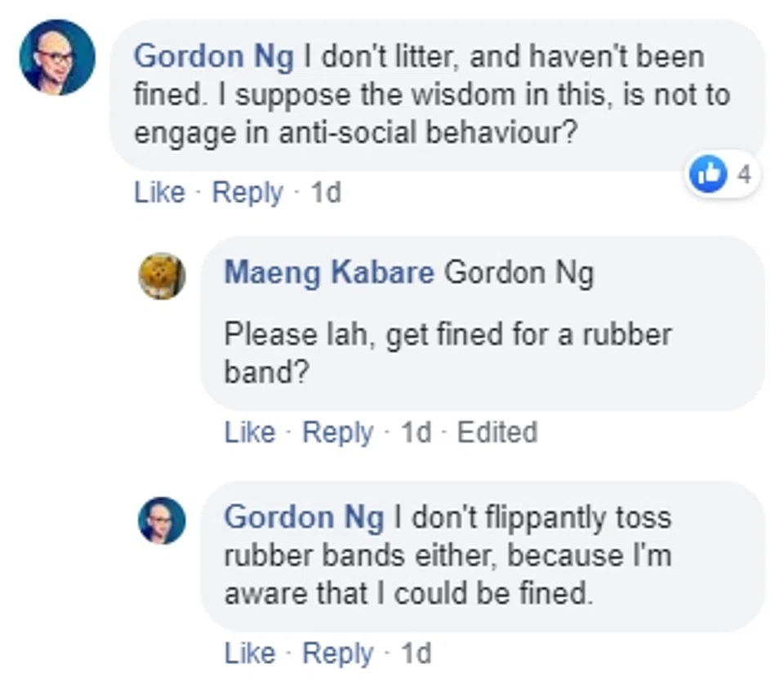784x682 pixels.
Task: Like Maeng Kabare's rubber band comment
Action: click(250, 433)
